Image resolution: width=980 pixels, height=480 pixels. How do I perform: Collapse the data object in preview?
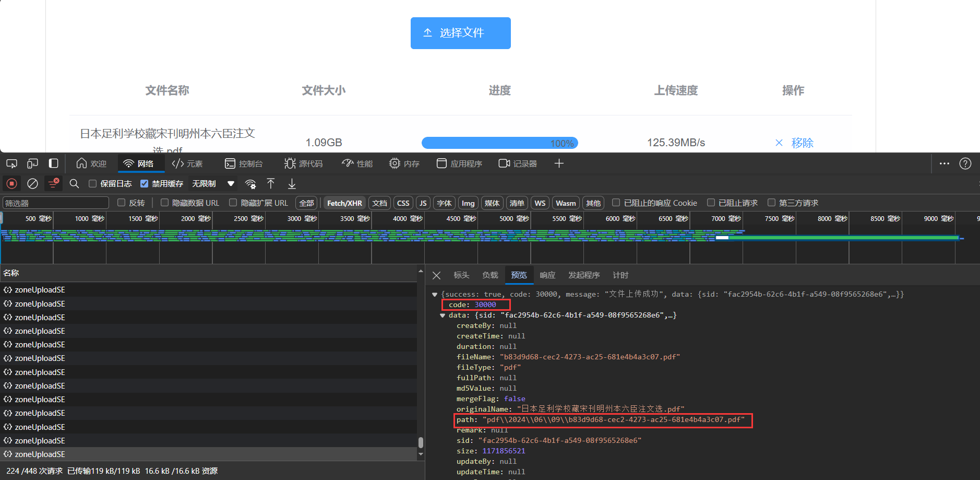tap(443, 315)
